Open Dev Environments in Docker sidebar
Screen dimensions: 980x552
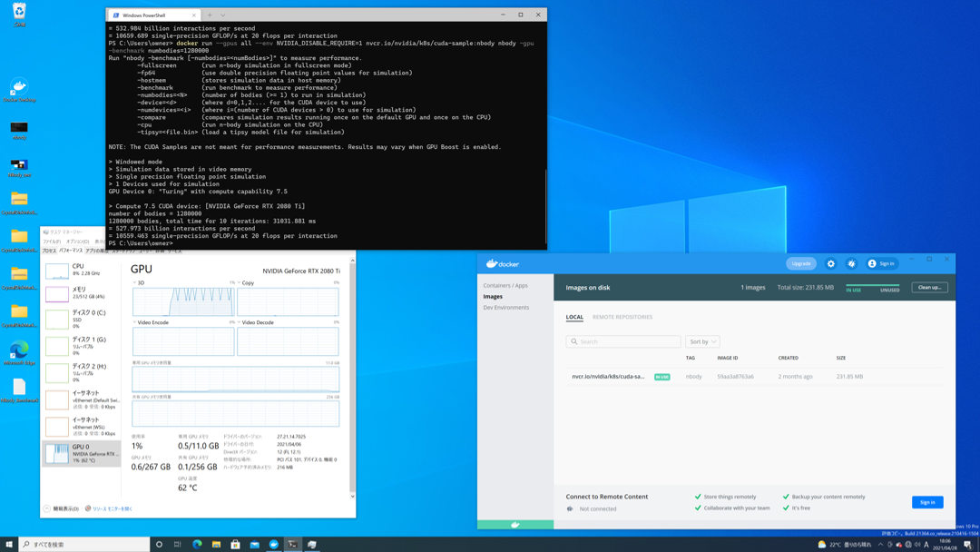click(x=505, y=308)
